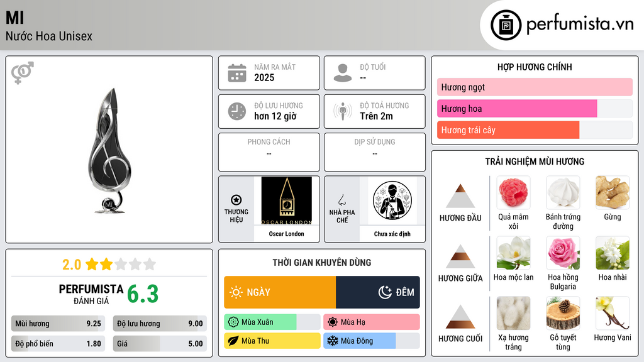This screenshot has width=644, height=362.
Task: Click the Trải nghiệm mùi hương heading
Action: [x=535, y=162]
